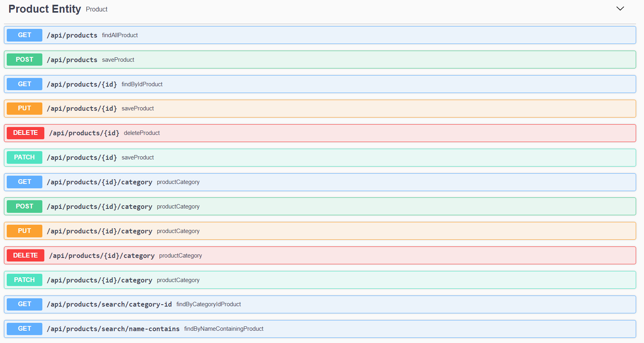Image resolution: width=644 pixels, height=343 pixels.
Task: Open the /api/products/search/name-contains path
Action: (x=113, y=329)
